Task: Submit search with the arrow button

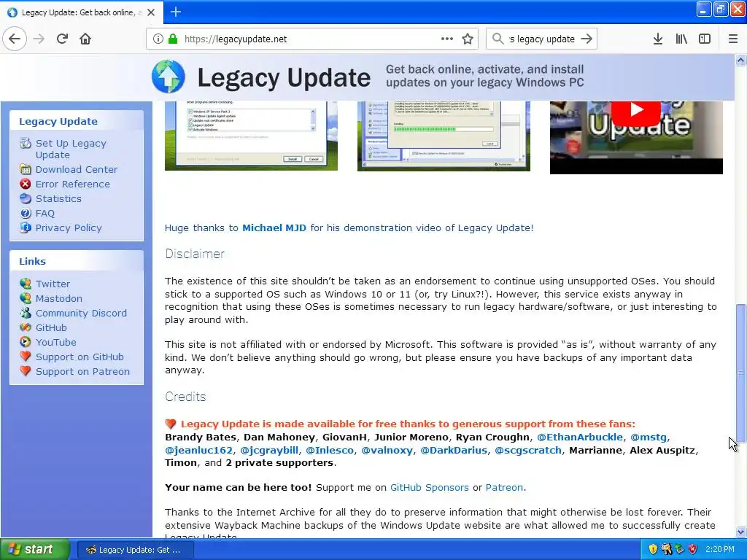Action: coord(587,39)
